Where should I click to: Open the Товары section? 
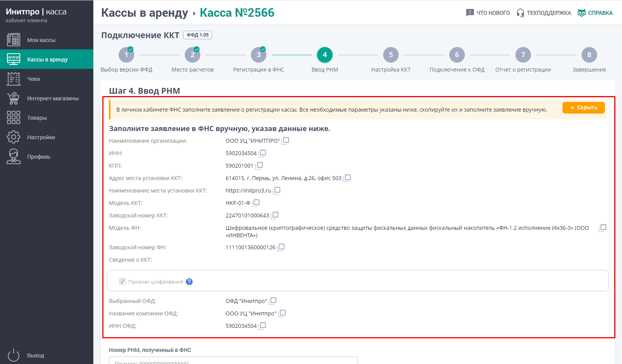coord(47,117)
